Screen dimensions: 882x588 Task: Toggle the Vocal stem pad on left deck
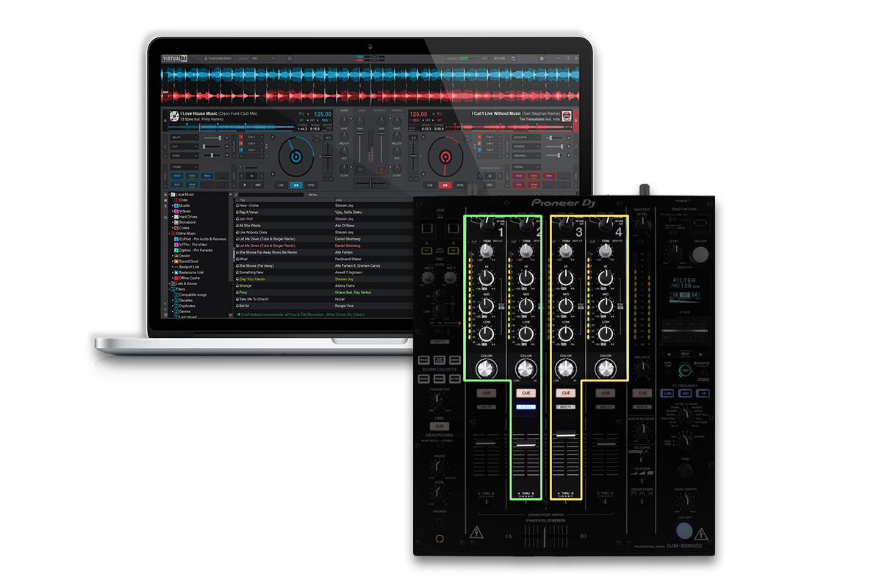tap(177, 176)
